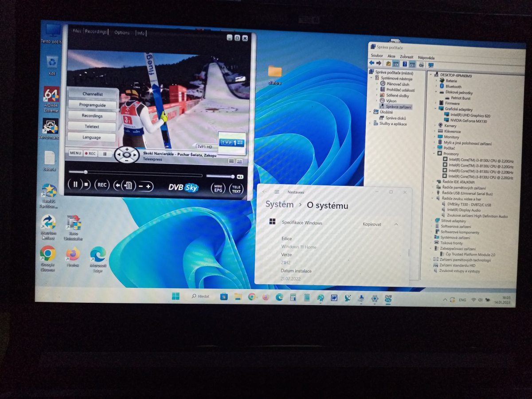Open hamburger menu in Nastavení window

[277, 192]
